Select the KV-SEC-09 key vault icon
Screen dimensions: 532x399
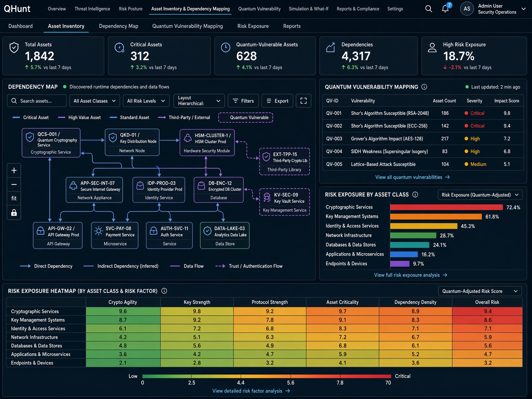pos(267,197)
